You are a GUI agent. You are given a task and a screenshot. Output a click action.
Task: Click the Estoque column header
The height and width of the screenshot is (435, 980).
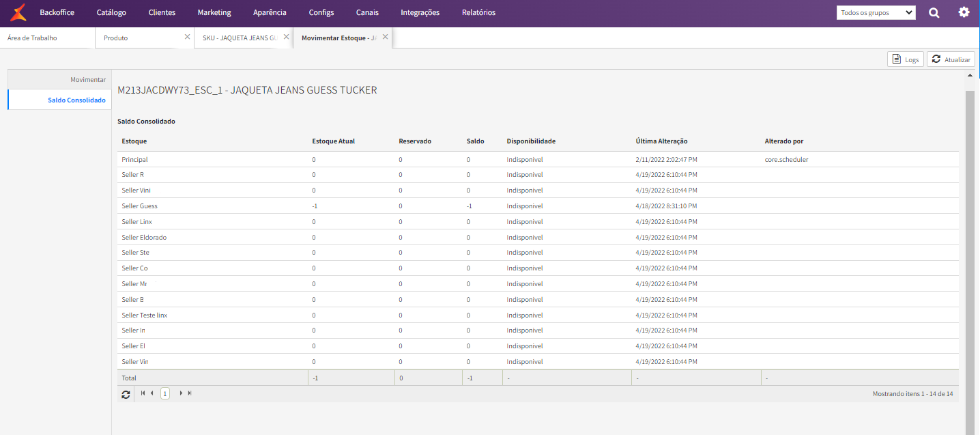click(134, 141)
